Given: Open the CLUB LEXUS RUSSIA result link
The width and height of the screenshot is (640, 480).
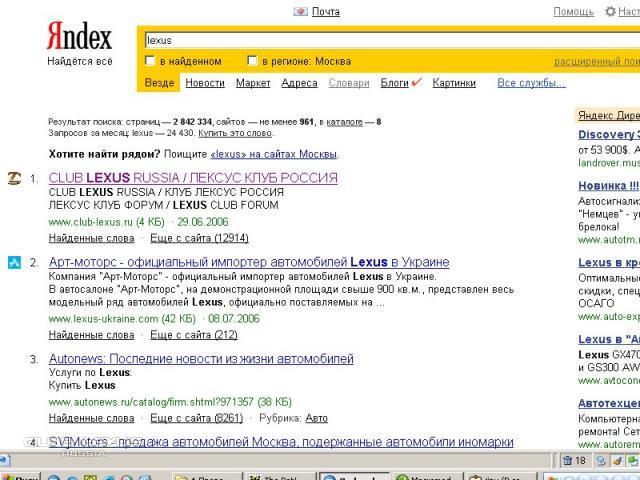Looking at the screenshot, I should pos(193,178).
